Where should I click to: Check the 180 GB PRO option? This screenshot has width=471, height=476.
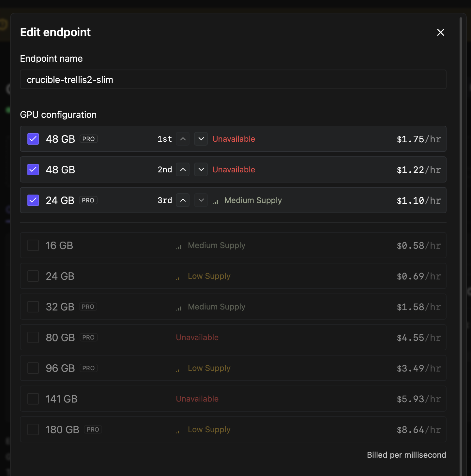[x=33, y=429]
